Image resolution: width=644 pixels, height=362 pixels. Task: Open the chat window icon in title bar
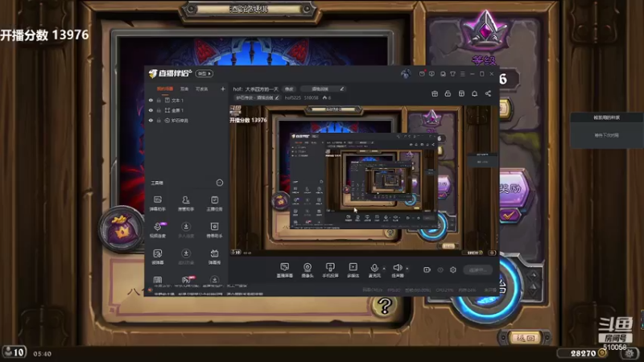coord(443,74)
